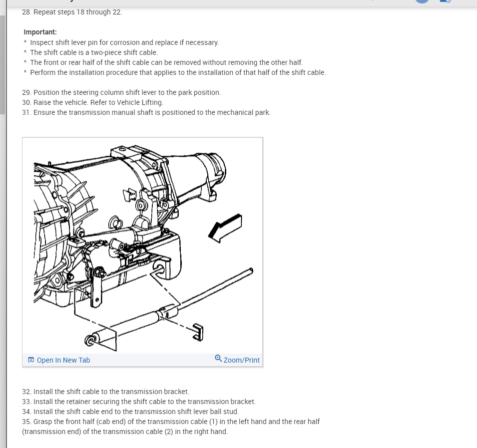Image resolution: width=477 pixels, height=448 pixels.
Task: Click the magnifier icon beside Zoom/Print
Action: [218, 359]
